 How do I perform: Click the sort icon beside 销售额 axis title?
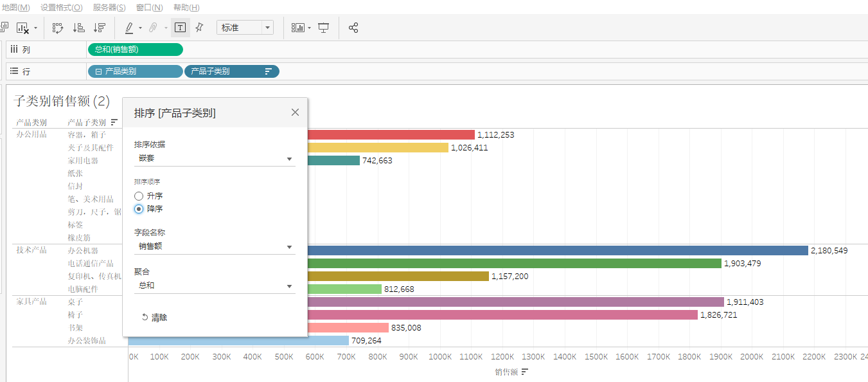coord(525,372)
